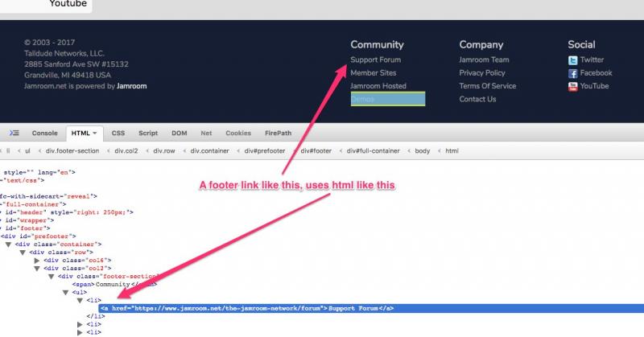The width and height of the screenshot is (644, 337).
Task: Click the Community column heading
Action: pos(377,44)
